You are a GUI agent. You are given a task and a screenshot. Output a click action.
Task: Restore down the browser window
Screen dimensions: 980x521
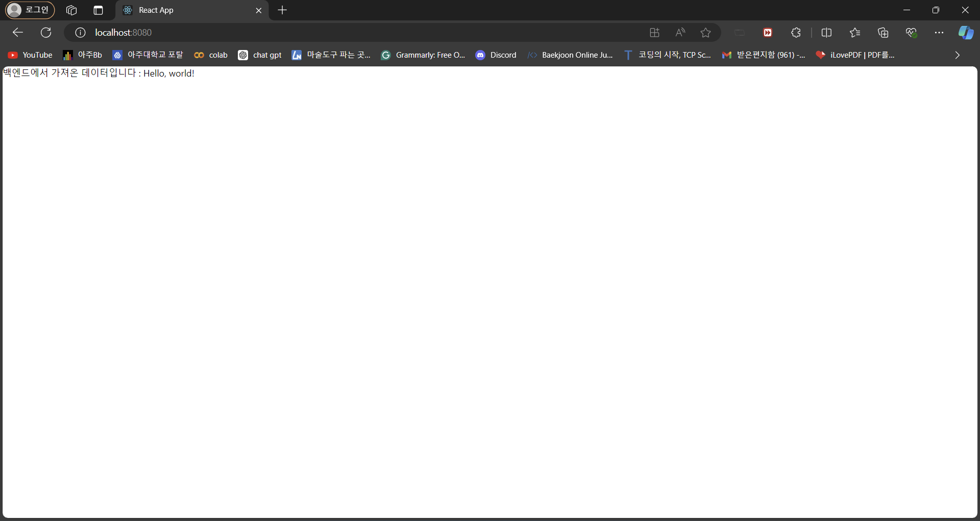click(x=936, y=10)
